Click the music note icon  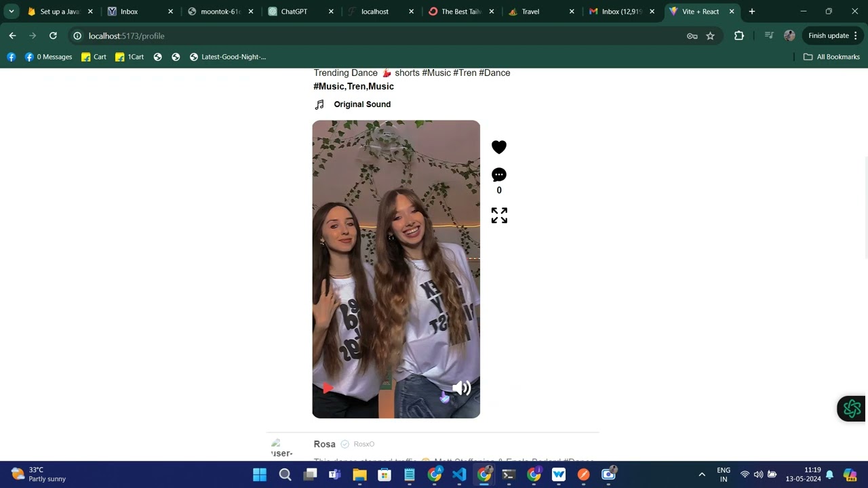[x=319, y=104]
